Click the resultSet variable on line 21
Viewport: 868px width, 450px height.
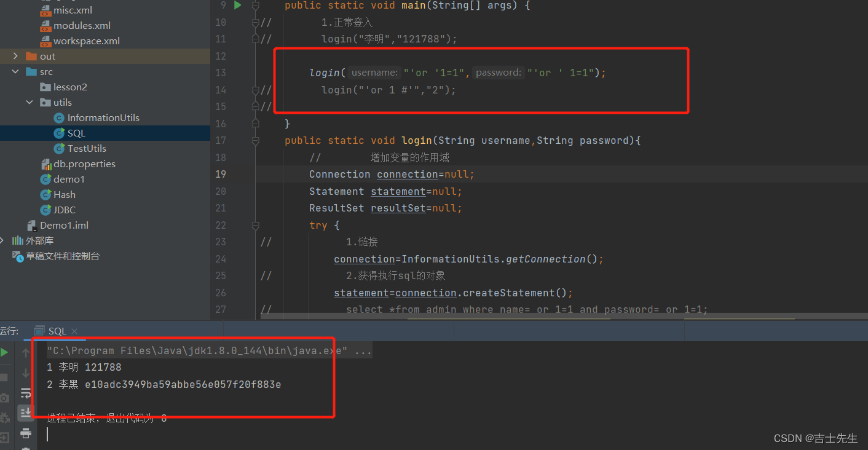(398, 208)
